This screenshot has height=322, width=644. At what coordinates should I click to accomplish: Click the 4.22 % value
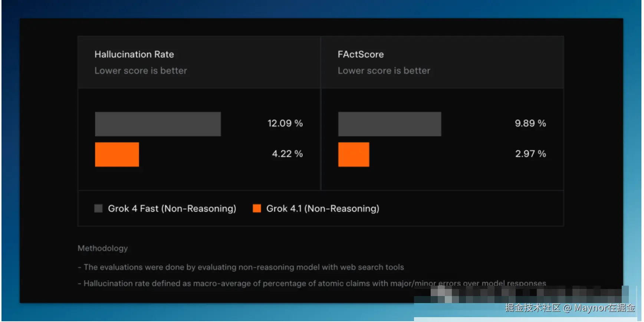[x=287, y=154]
